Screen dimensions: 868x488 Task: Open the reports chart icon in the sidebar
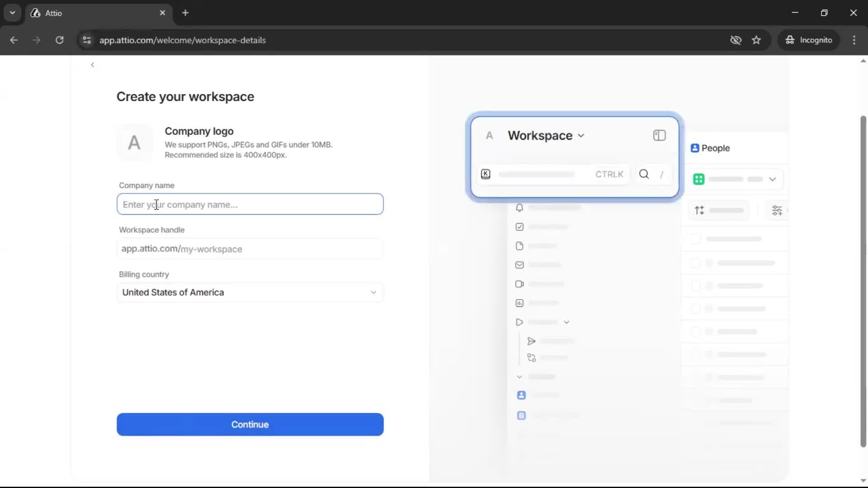click(x=519, y=303)
